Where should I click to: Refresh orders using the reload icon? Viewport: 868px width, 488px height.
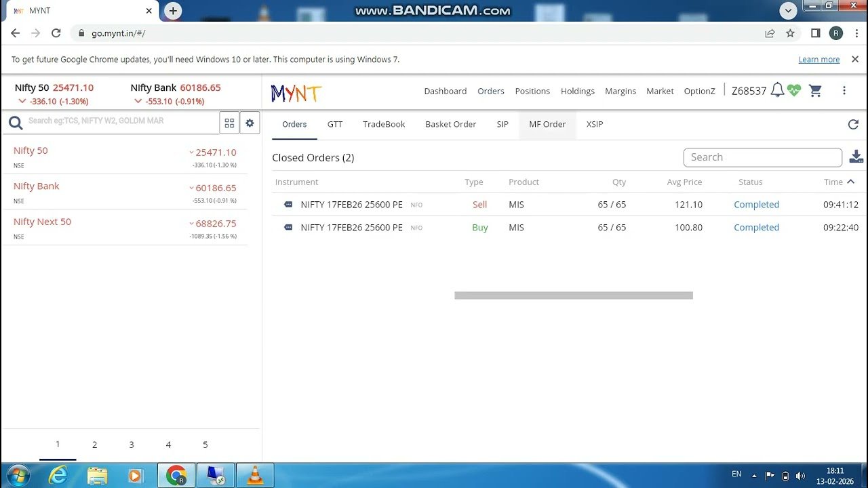click(853, 124)
